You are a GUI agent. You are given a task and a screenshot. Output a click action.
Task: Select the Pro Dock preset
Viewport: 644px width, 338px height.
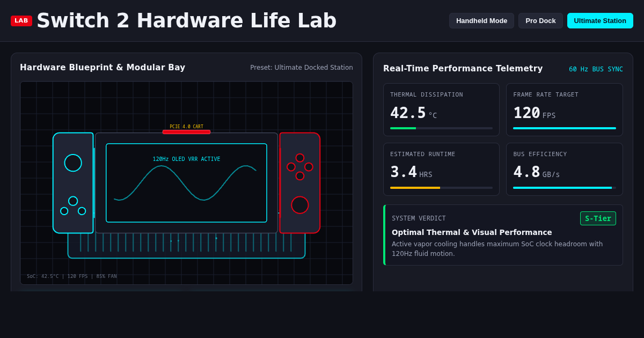(x=540, y=21)
